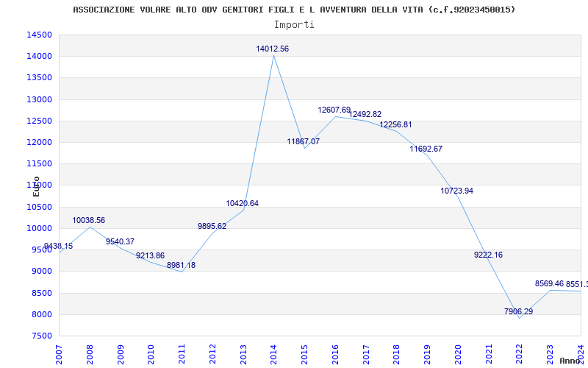Click the 10723.94 data label
The height and width of the screenshot is (368, 588).
(456, 191)
